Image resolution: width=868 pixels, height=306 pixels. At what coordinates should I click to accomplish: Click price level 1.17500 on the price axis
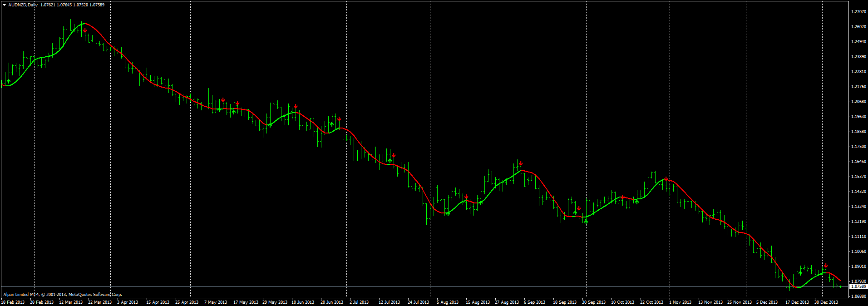tap(858, 147)
